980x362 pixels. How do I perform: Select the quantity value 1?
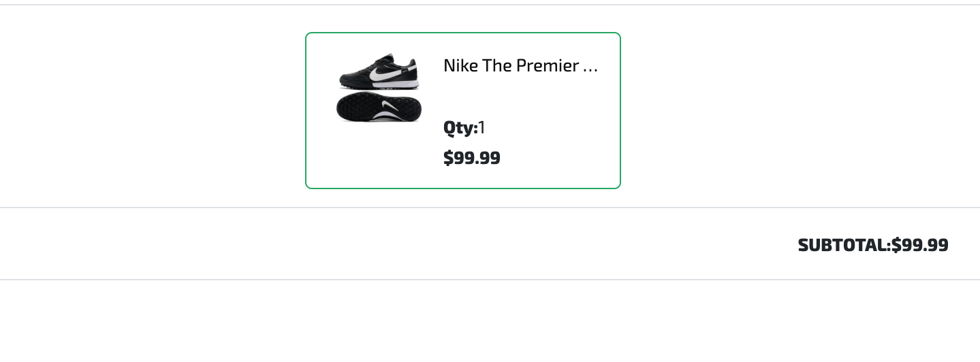(x=481, y=127)
